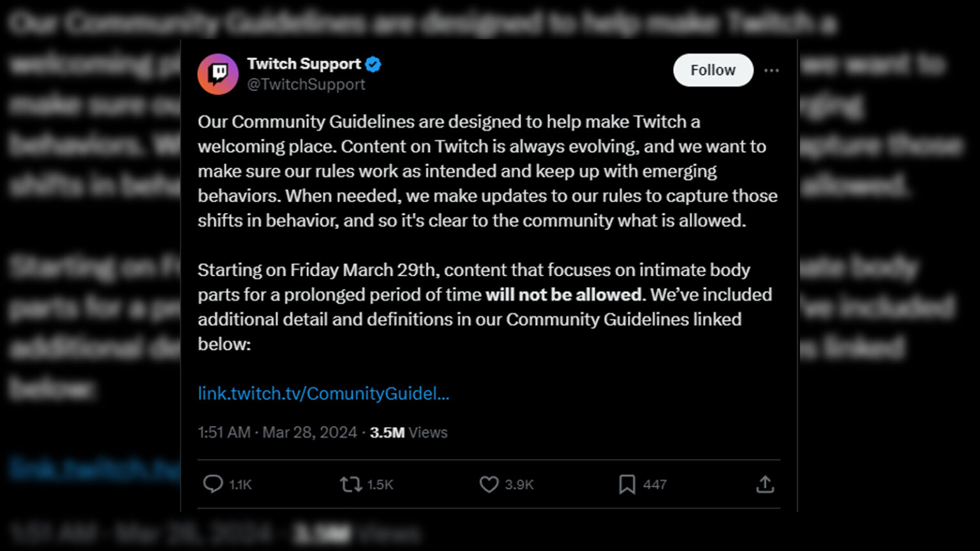Open the Community Guidelines link

click(323, 393)
